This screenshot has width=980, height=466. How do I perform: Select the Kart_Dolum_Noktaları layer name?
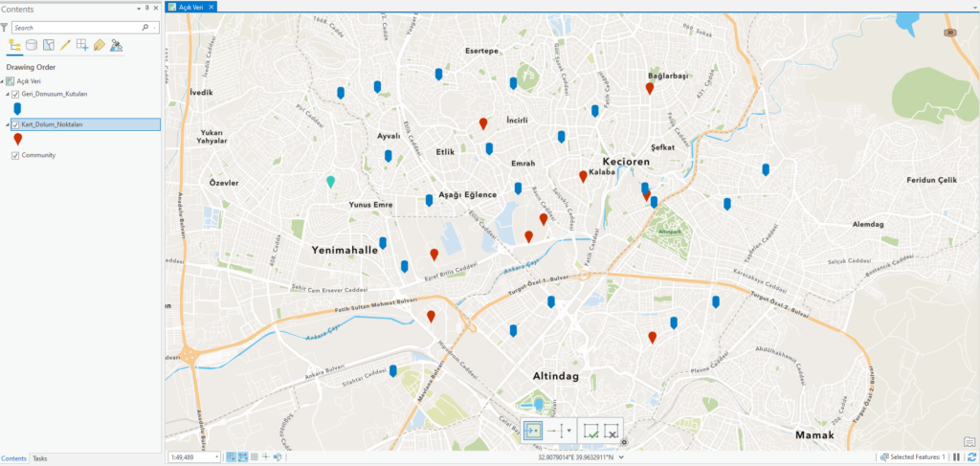click(x=53, y=124)
